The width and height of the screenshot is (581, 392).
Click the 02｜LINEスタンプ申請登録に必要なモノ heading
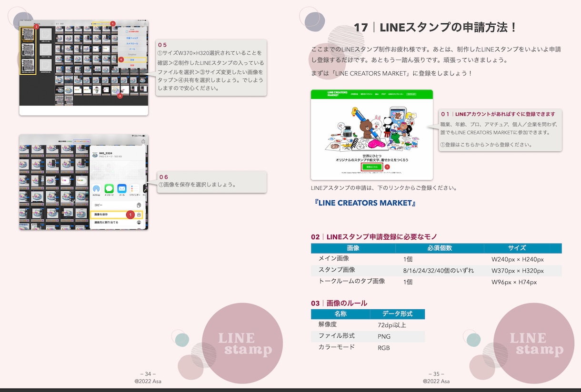tap(374, 236)
